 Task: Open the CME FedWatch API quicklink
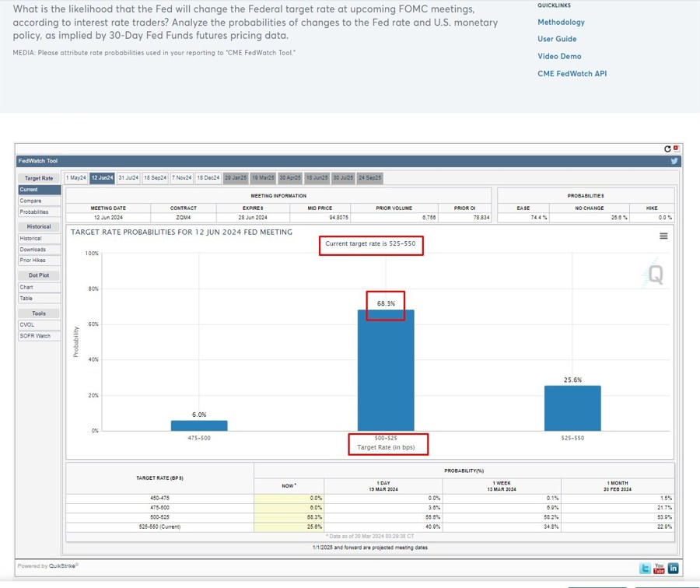pyautogui.click(x=572, y=74)
